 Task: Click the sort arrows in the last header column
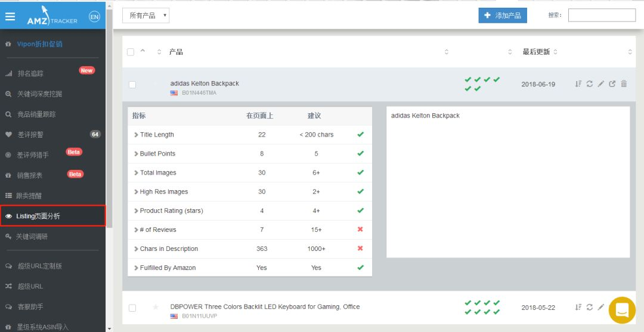[630, 52]
